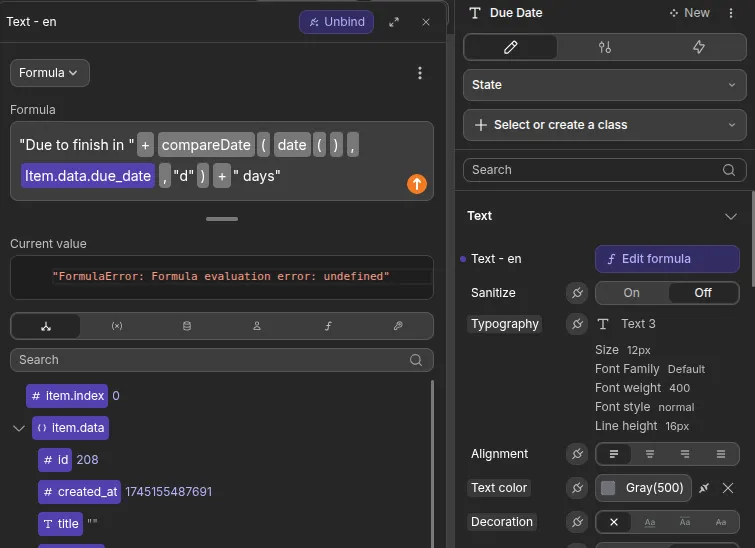Remove the Text color value
The image size is (755, 548).
pos(728,488)
